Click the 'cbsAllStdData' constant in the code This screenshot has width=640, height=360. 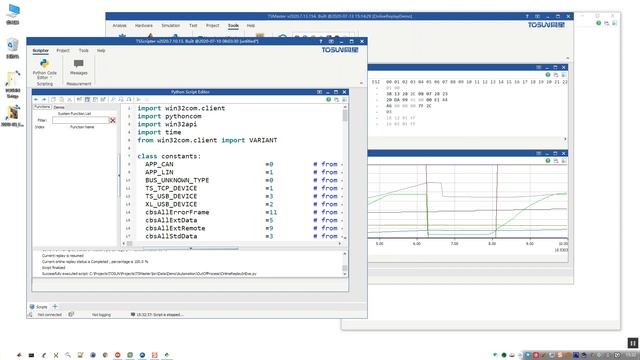(171, 236)
